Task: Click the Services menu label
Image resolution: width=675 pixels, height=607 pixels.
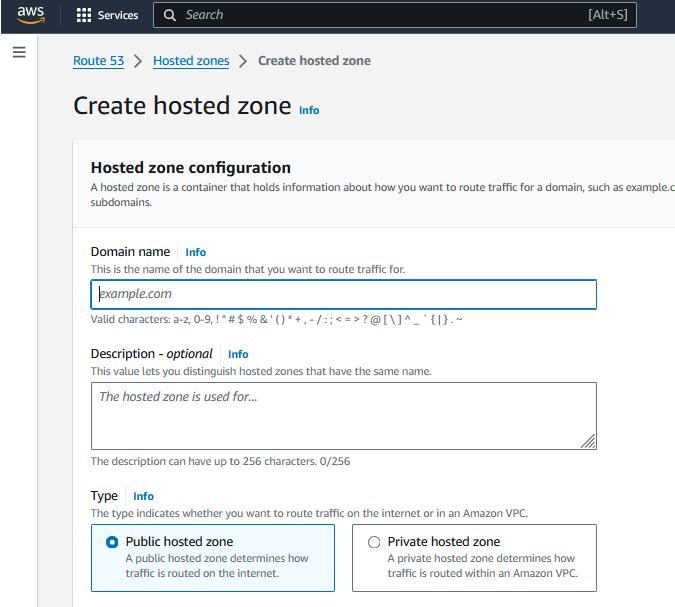Action: tap(118, 15)
